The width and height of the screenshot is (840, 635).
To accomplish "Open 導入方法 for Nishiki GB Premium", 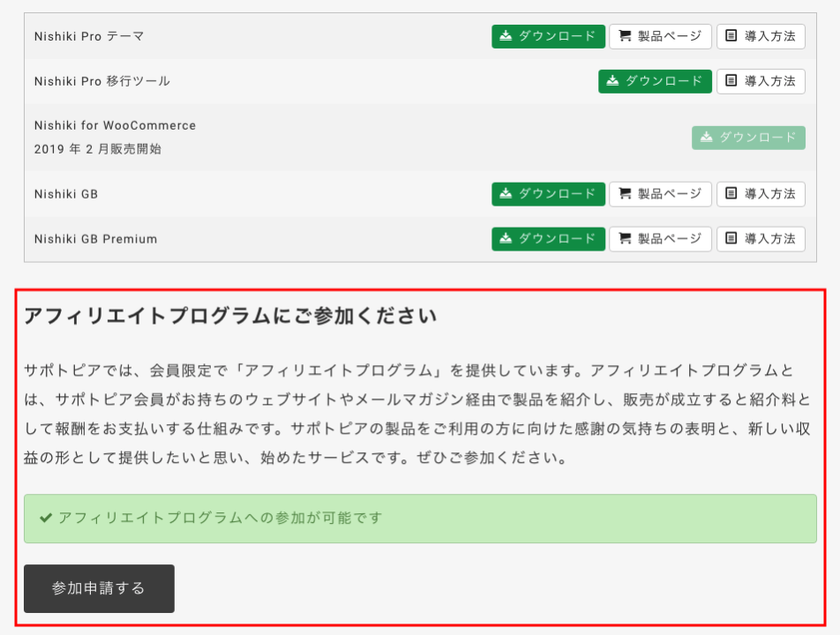I will tap(761, 239).
